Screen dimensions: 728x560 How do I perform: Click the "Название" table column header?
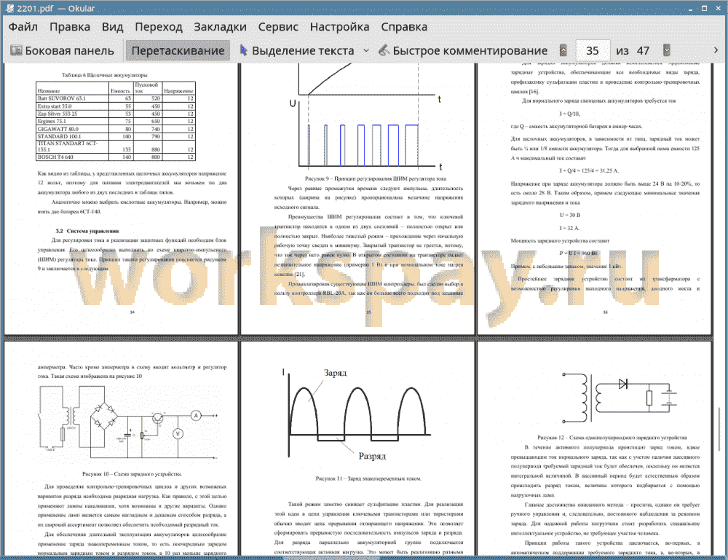(x=49, y=91)
